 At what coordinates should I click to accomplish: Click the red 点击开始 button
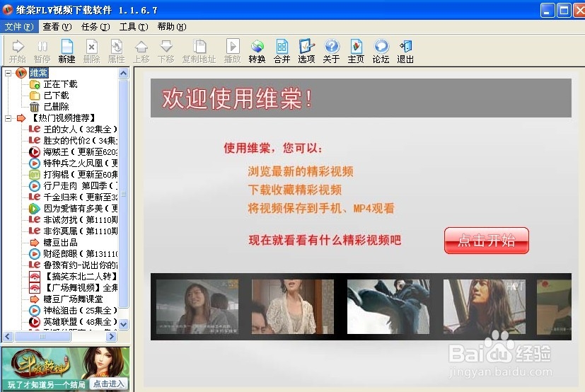(487, 241)
